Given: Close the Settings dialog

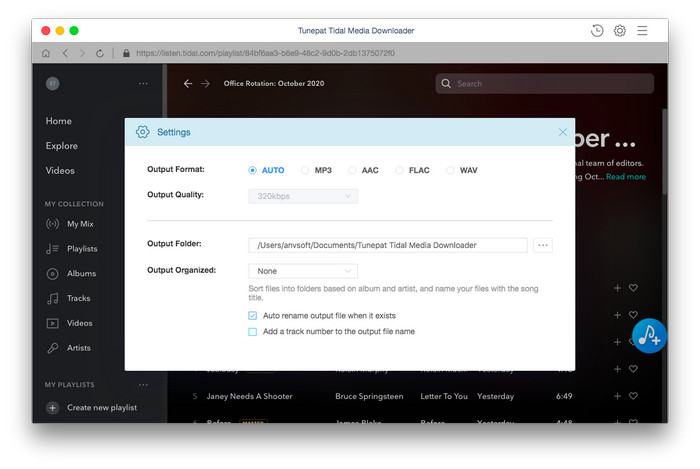Looking at the screenshot, I should (x=562, y=132).
